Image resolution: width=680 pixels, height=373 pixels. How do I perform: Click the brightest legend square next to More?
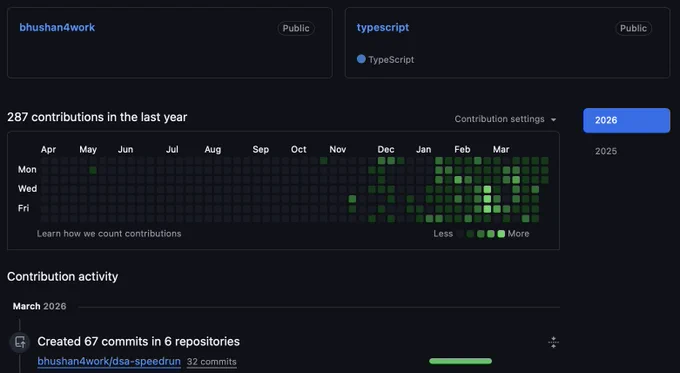point(501,234)
